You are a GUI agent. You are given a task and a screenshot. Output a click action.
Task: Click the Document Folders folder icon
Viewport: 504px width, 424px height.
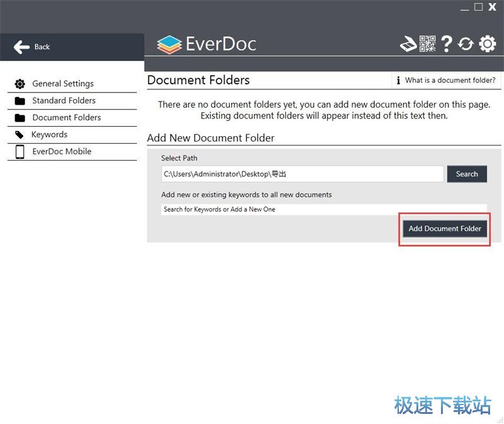point(20,118)
